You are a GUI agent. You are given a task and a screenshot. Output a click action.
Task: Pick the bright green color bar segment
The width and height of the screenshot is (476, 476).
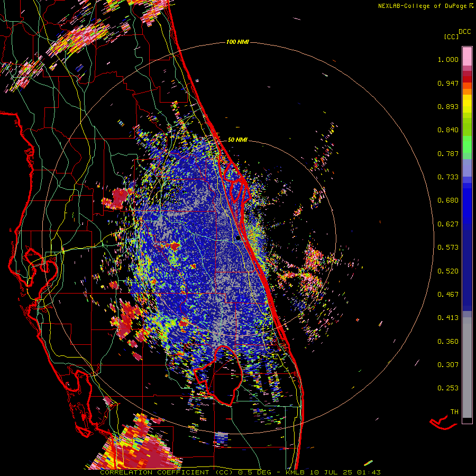(x=467, y=144)
